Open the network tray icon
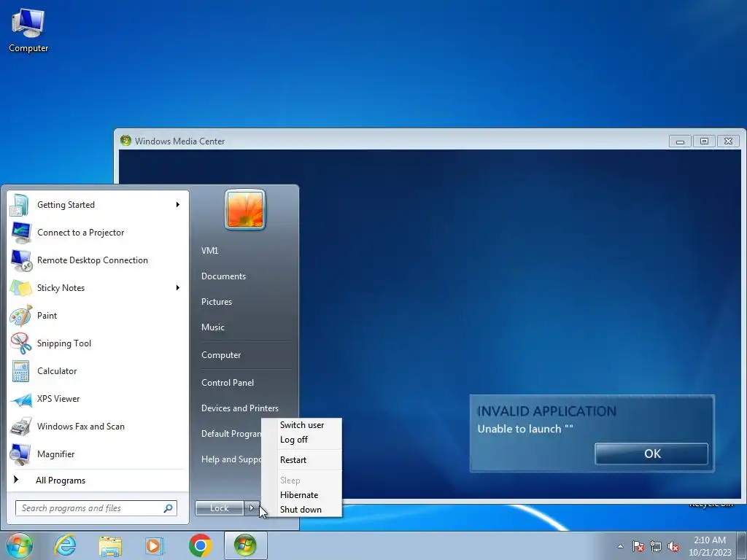 click(656, 546)
